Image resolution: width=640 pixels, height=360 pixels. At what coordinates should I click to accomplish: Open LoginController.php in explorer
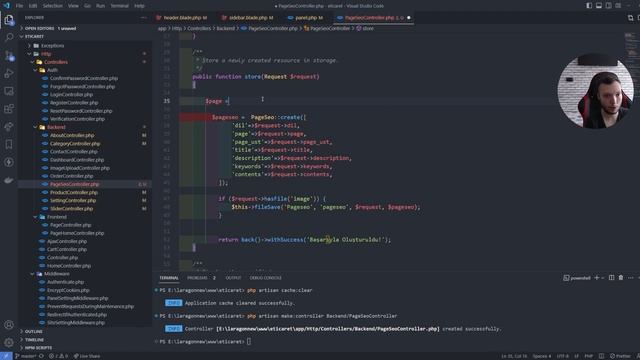(86, 94)
